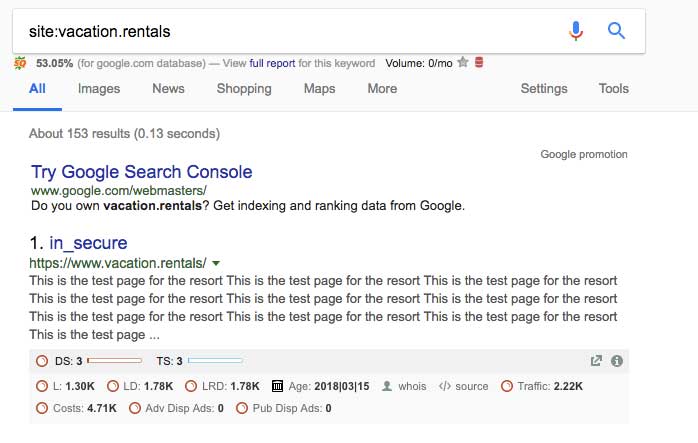Click the microphone voice search icon

pos(576,31)
